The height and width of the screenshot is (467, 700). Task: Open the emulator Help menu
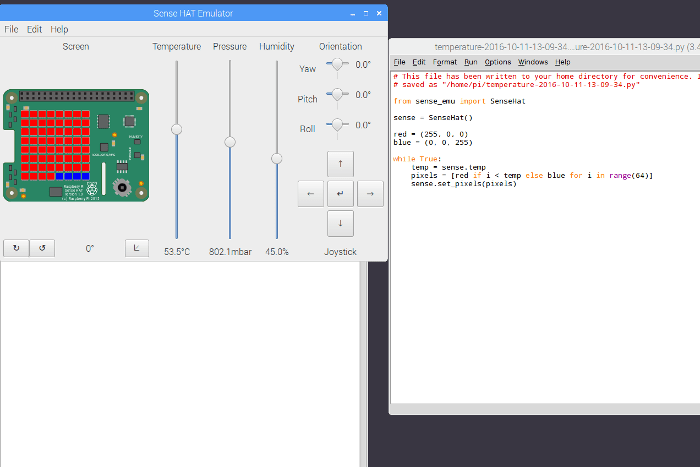click(x=59, y=29)
